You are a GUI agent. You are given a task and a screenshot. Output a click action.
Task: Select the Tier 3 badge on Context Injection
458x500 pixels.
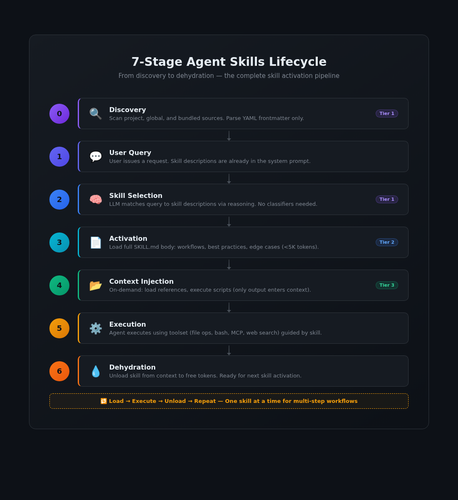click(x=387, y=285)
